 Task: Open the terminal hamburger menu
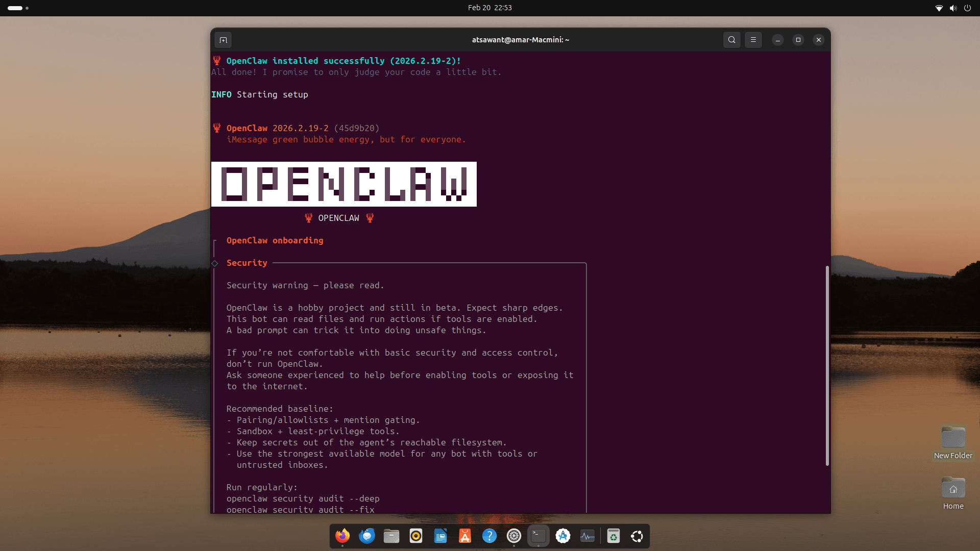click(753, 40)
